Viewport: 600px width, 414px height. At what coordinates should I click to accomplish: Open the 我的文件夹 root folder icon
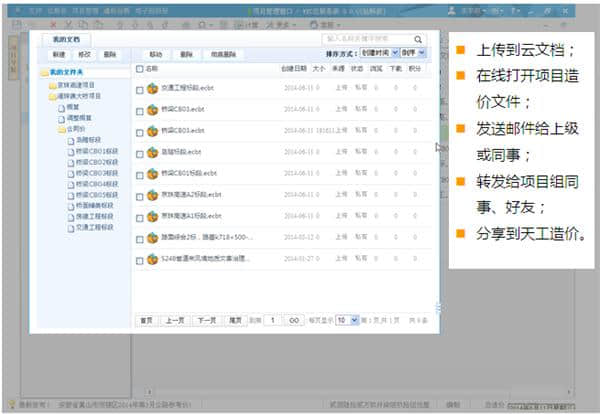(x=43, y=73)
